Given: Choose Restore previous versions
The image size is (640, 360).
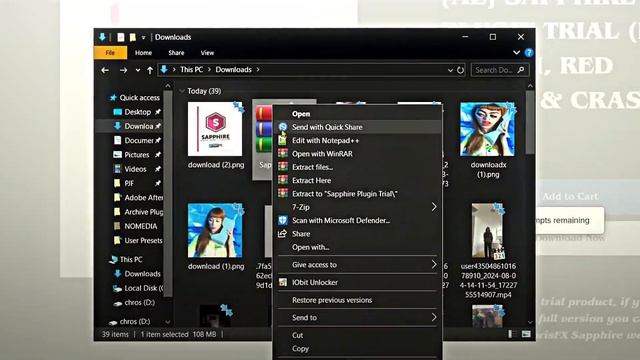Looking at the screenshot, I should (x=358, y=300).
